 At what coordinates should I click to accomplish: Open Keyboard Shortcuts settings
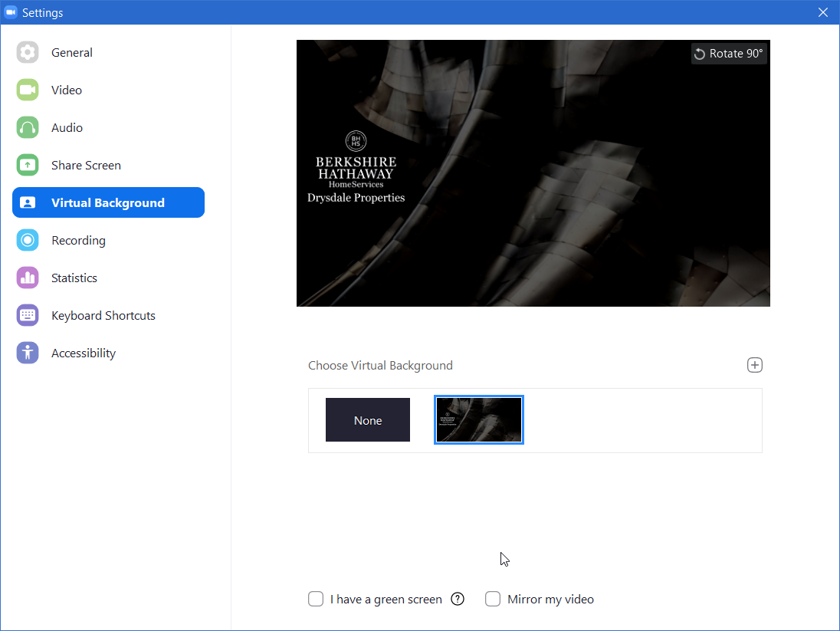click(x=108, y=315)
